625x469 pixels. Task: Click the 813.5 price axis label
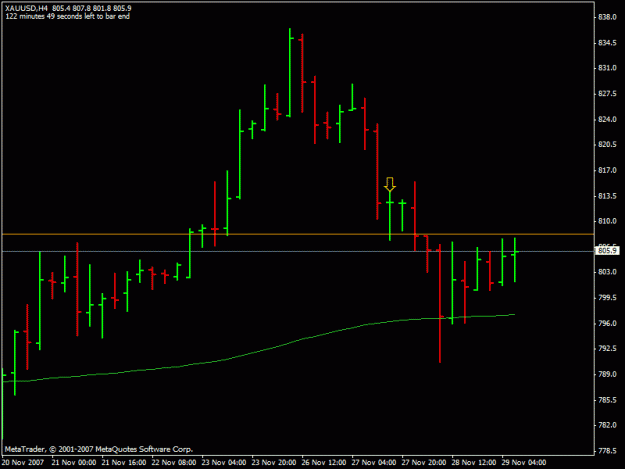[x=607, y=196]
